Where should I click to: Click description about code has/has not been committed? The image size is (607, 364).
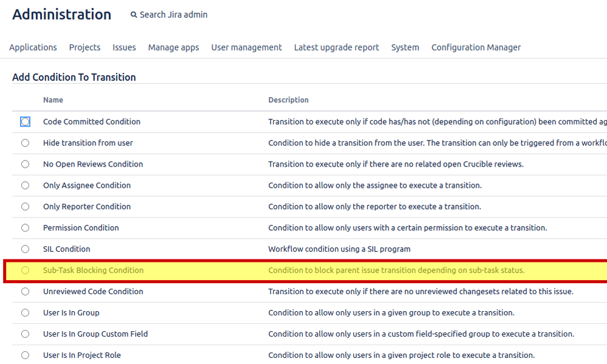(x=437, y=122)
